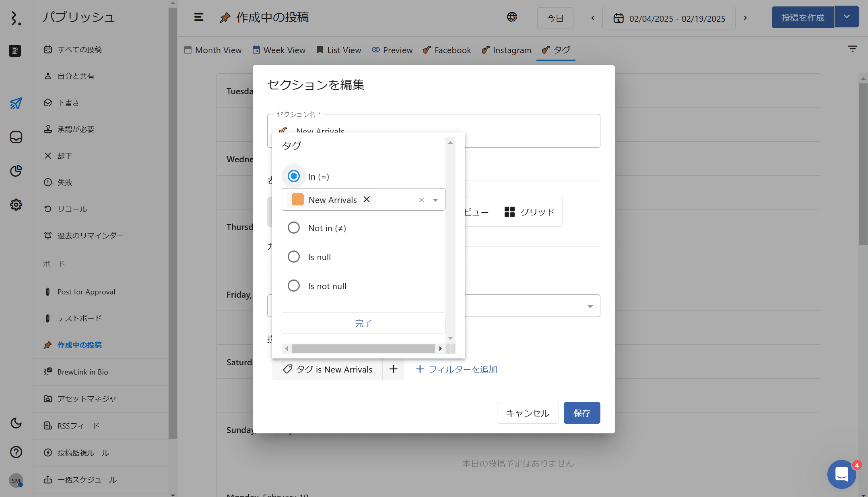Switch to the Instagram tab
This screenshot has height=497, width=868.
(x=506, y=50)
